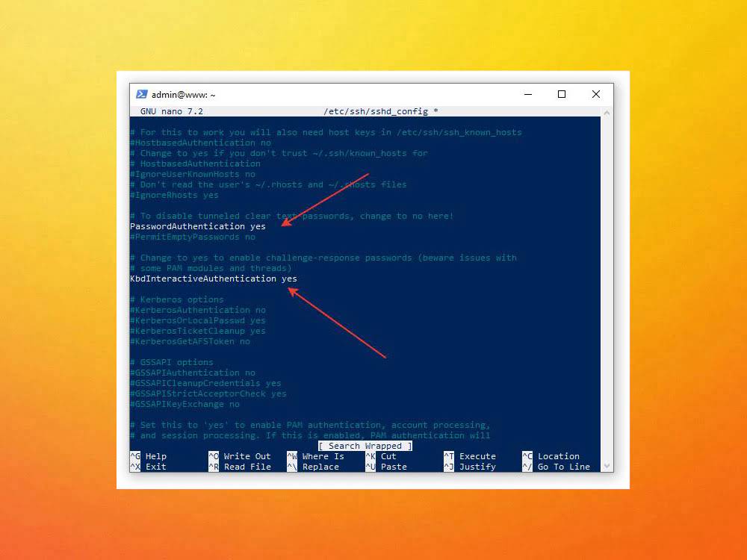The image size is (747, 560).
Task: Click the "Don't read the user's ~/.rhosts" comment
Action: pyautogui.click(x=268, y=184)
